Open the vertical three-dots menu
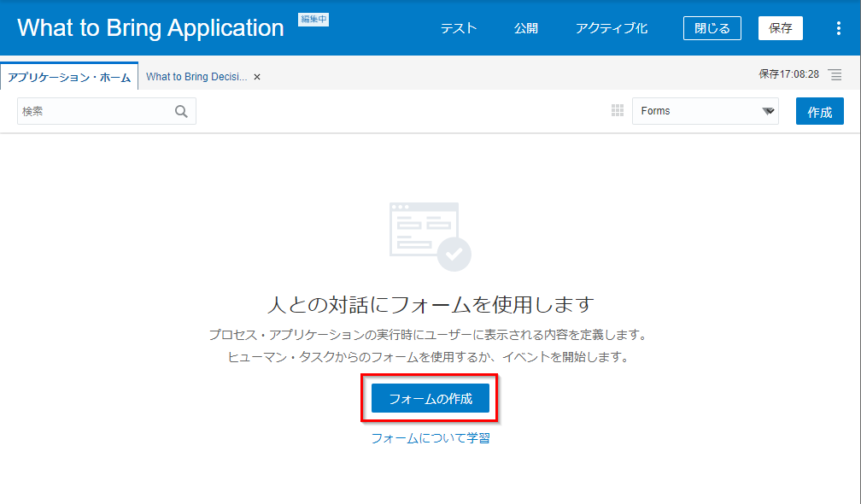 (838, 28)
